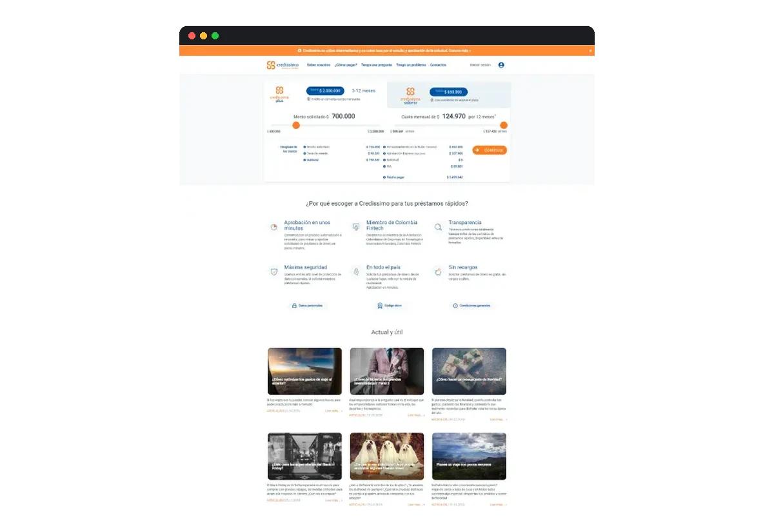Click info dot next to Aprobación Express
The height and width of the screenshot is (532, 774).
(385, 153)
